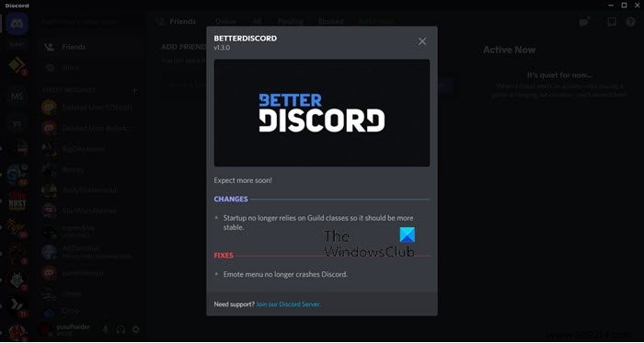Click the Find a conversation search box
The width and height of the screenshot is (644, 343).
(90, 21)
